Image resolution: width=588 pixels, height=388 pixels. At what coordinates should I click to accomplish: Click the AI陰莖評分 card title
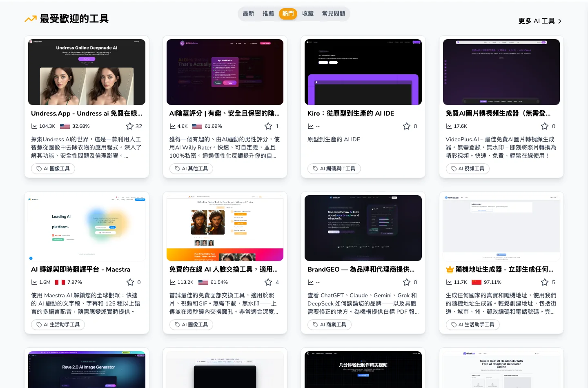pos(225,114)
